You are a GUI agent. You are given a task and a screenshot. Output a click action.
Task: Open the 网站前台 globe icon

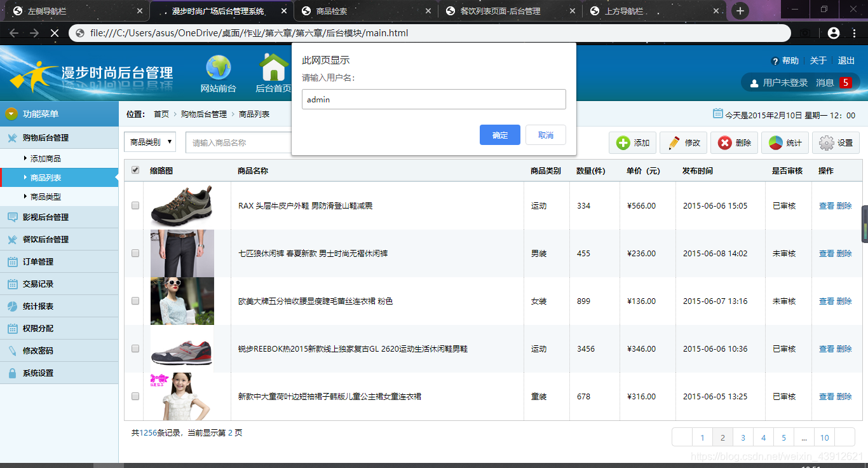pyautogui.click(x=218, y=67)
